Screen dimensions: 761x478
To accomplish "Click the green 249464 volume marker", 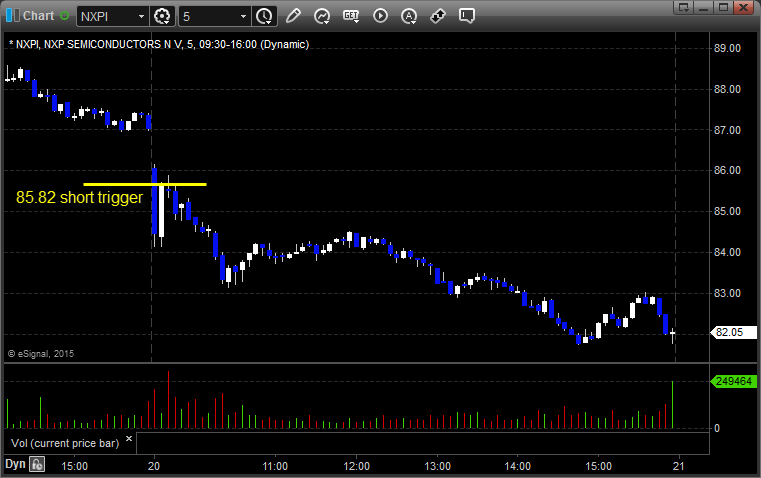I will tap(733, 381).
